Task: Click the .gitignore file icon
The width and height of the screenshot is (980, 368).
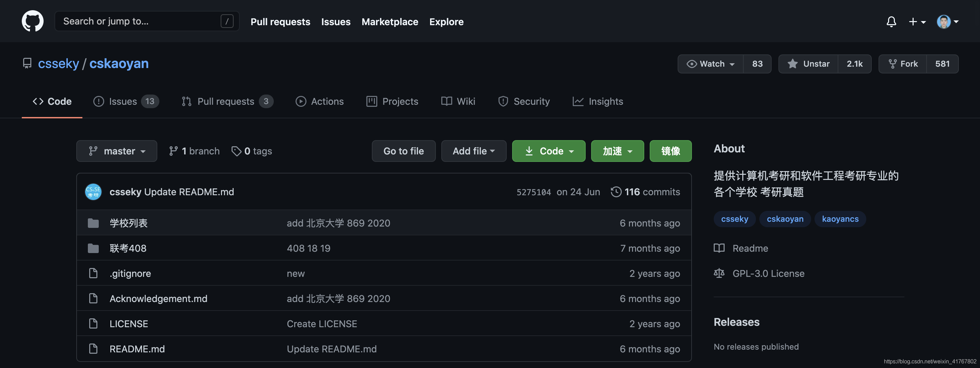Action: pyautogui.click(x=93, y=273)
